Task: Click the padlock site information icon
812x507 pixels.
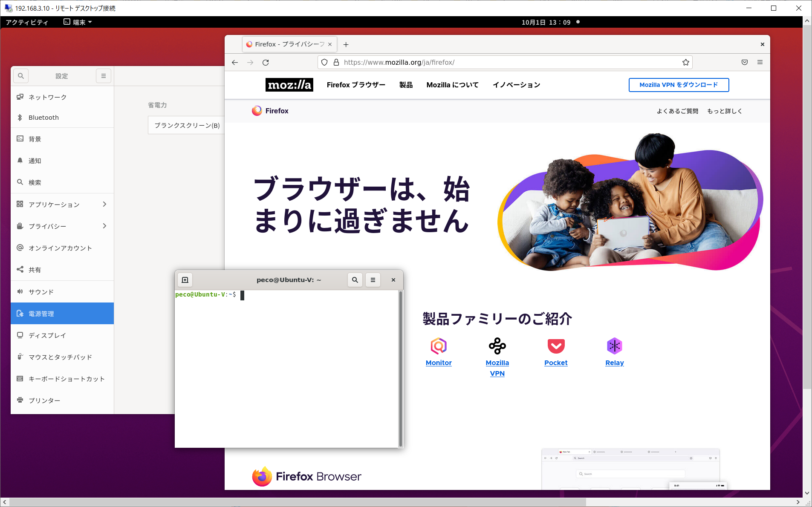Action: tap(336, 62)
